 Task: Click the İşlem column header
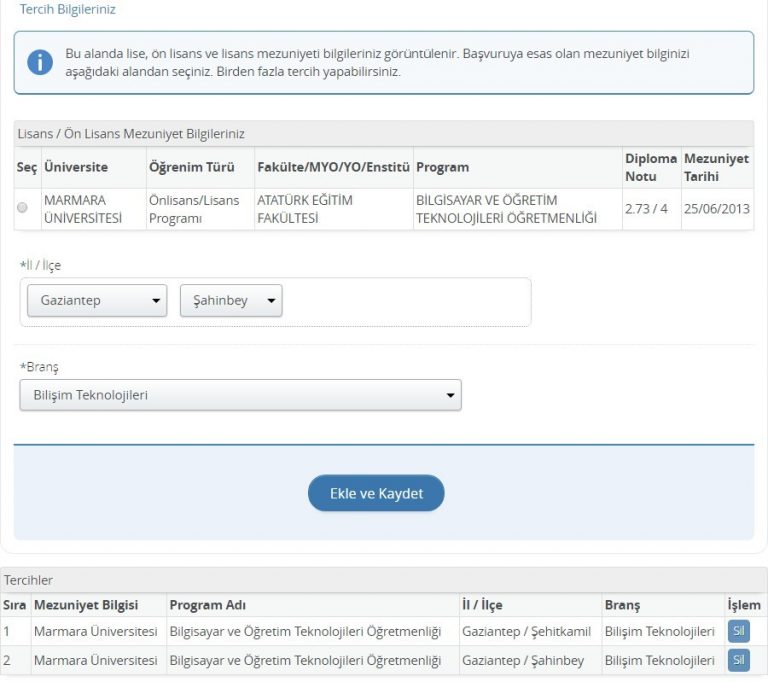[x=744, y=606]
